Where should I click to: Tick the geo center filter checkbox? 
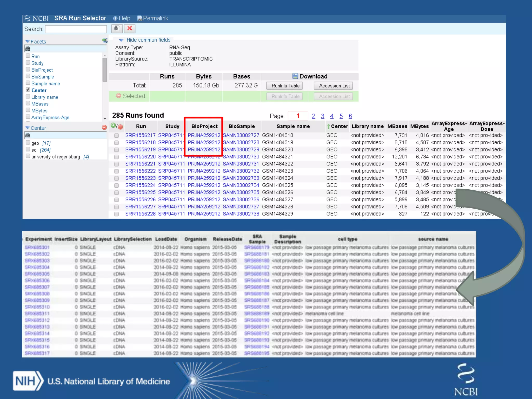coord(28,143)
